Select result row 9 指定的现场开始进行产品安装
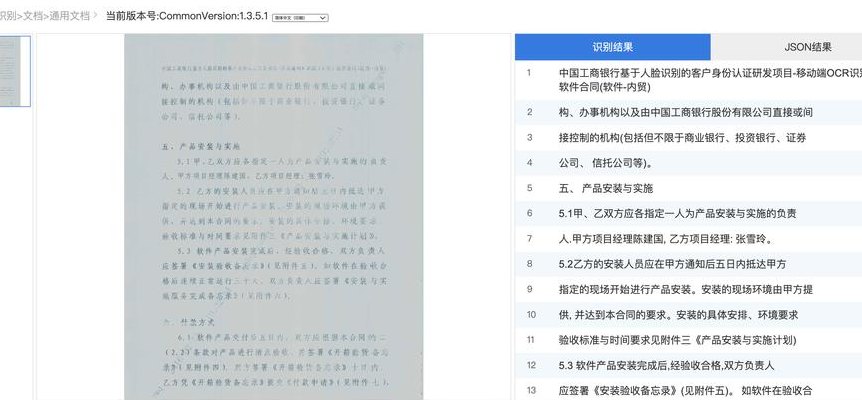 (688, 290)
